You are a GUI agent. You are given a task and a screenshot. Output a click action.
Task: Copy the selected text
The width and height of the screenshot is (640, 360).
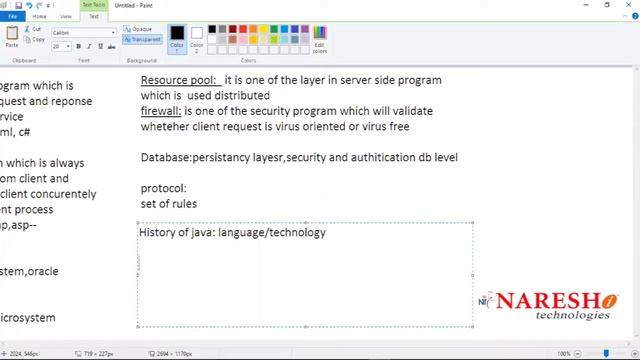34,40
